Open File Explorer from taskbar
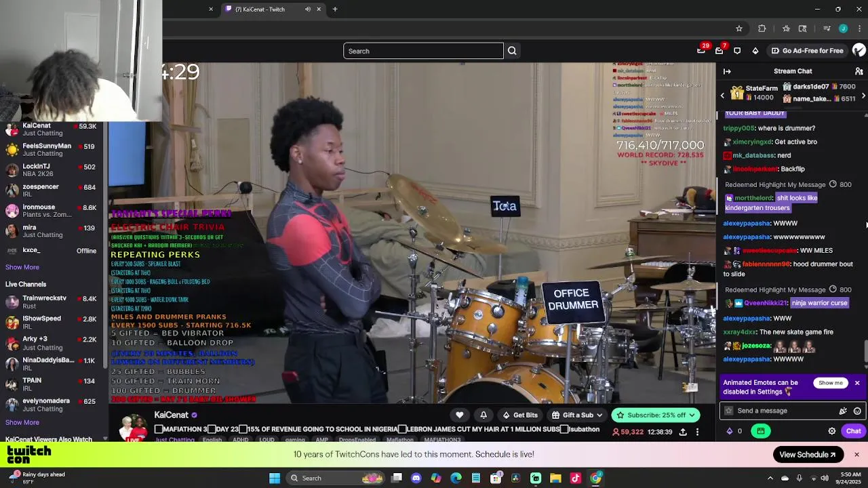Screen dimensions: 868x488 pyautogui.click(x=555, y=479)
